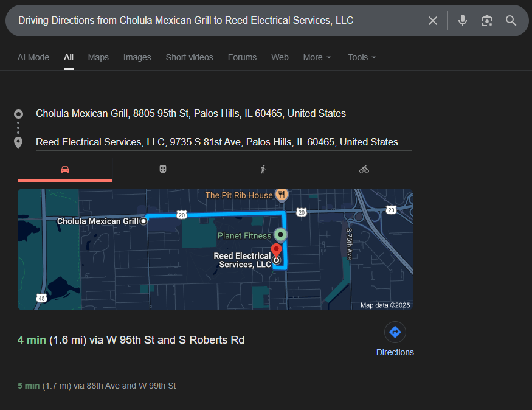Choose the walking travel mode
This screenshot has width=532, height=410.
click(x=263, y=169)
